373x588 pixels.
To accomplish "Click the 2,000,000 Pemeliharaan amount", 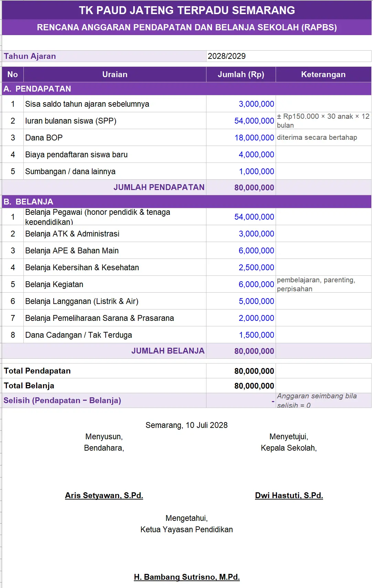I will coord(241,318).
